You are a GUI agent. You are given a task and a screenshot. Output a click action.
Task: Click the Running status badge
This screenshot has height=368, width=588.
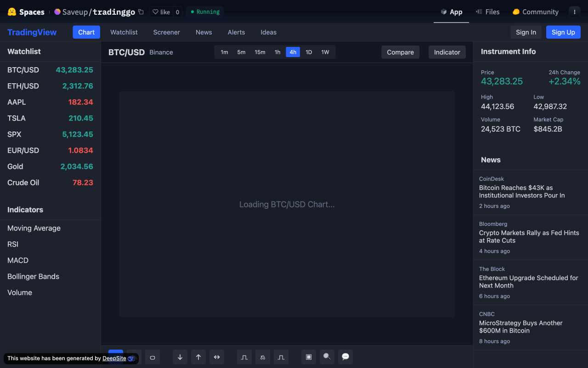(x=205, y=12)
